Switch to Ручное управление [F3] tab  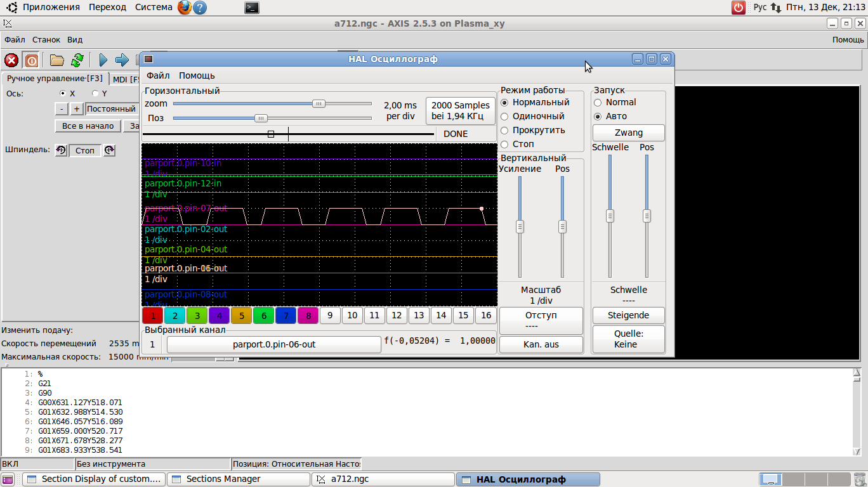pos(55,79)
